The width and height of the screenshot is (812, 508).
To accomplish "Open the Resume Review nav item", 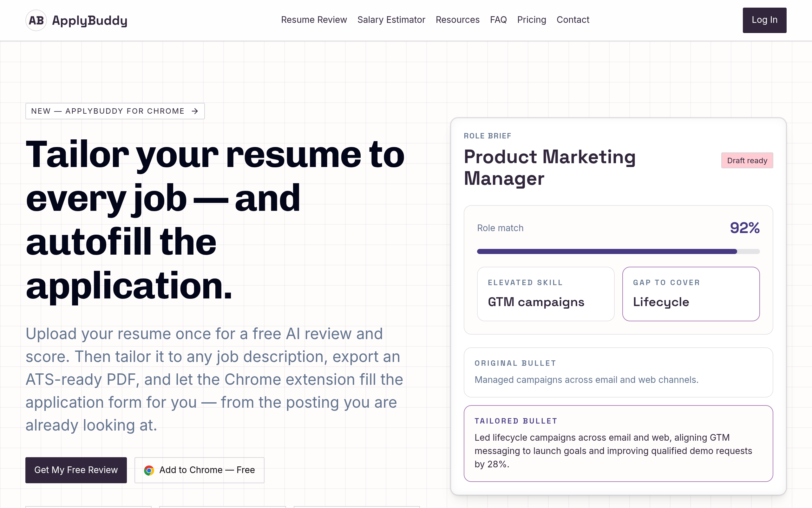I will tap(314, 20).
